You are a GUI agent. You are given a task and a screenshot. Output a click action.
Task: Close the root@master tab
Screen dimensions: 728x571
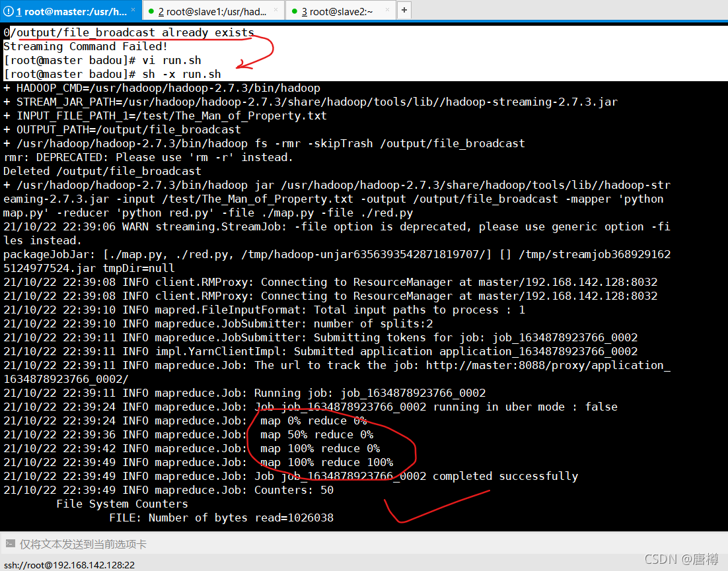[133, 10]
